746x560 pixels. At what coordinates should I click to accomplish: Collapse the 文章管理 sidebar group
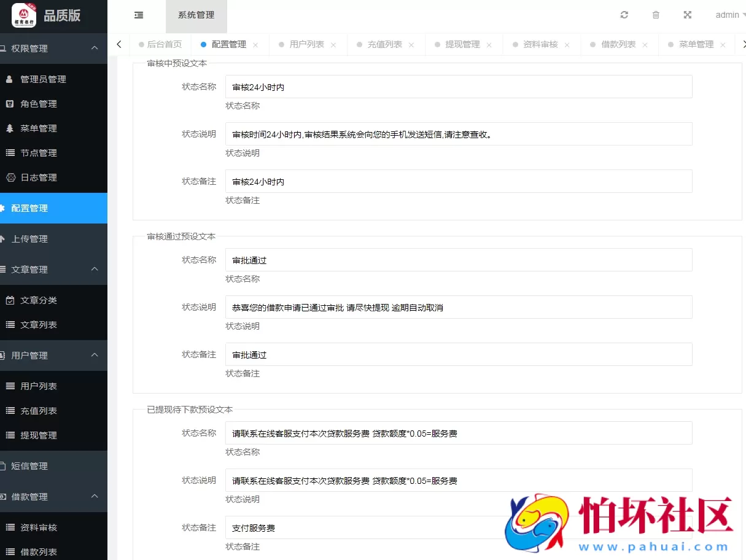click(94, 269)
